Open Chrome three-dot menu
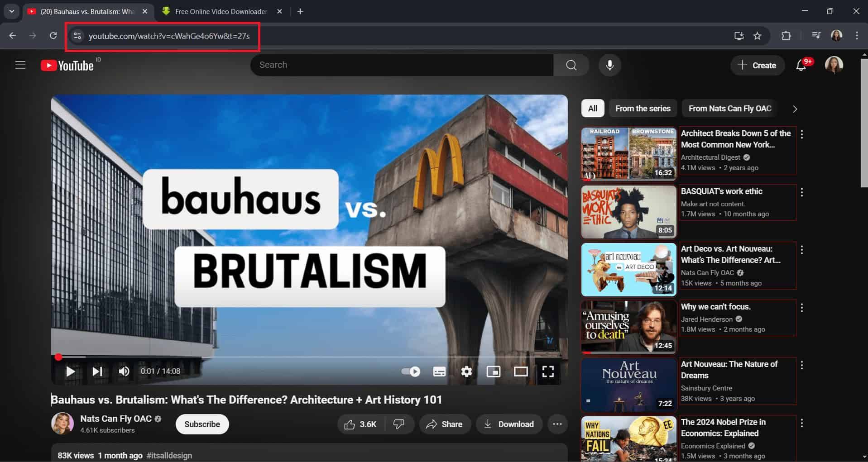Image resolution: width=868 pixels, height=462 pixels. click(x=857, y=36)
